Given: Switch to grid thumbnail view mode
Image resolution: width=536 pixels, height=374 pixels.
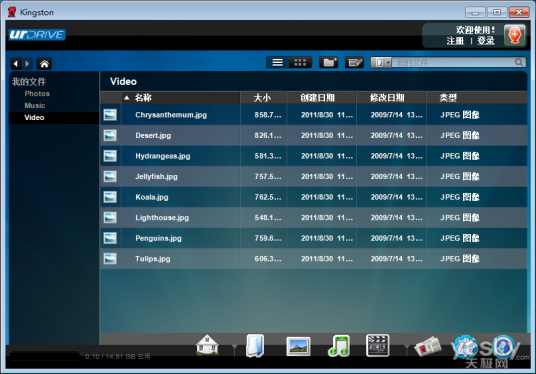Looking at the screenshot, I should pyautogui.click(x=300, y=63).
